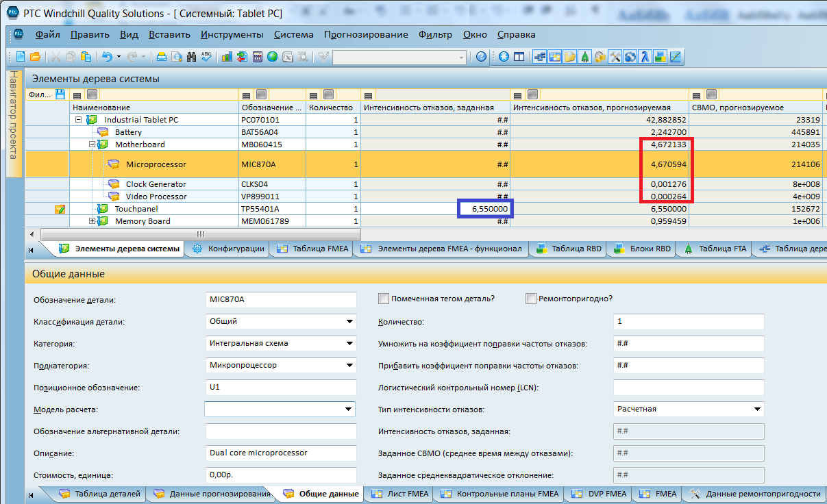Click the copy toolbar icon
Screen dimensions: 827x504
(71, 57)
